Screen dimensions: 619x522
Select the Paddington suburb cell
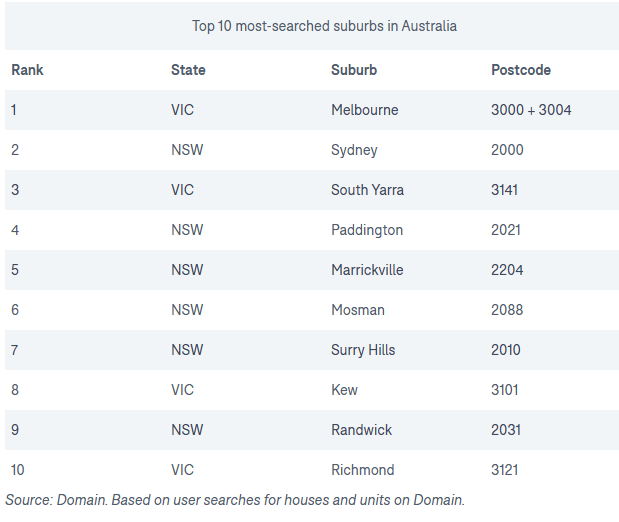pyautogui.click(x=367, y=230)
